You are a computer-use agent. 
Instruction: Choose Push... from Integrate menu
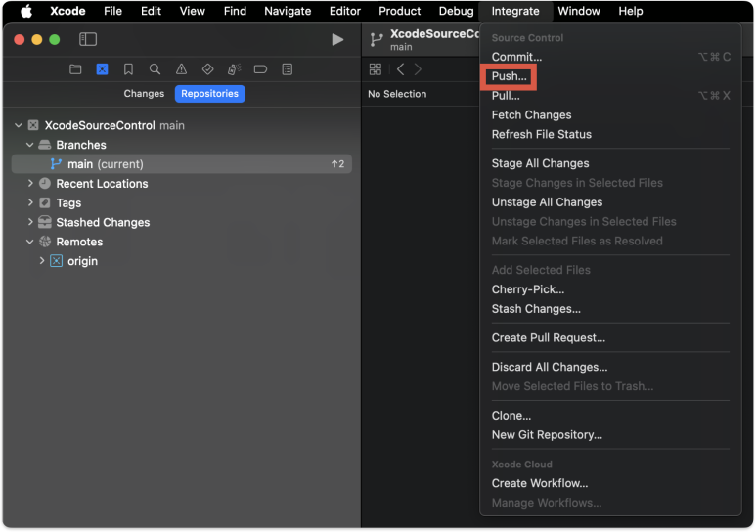point(610,76)
